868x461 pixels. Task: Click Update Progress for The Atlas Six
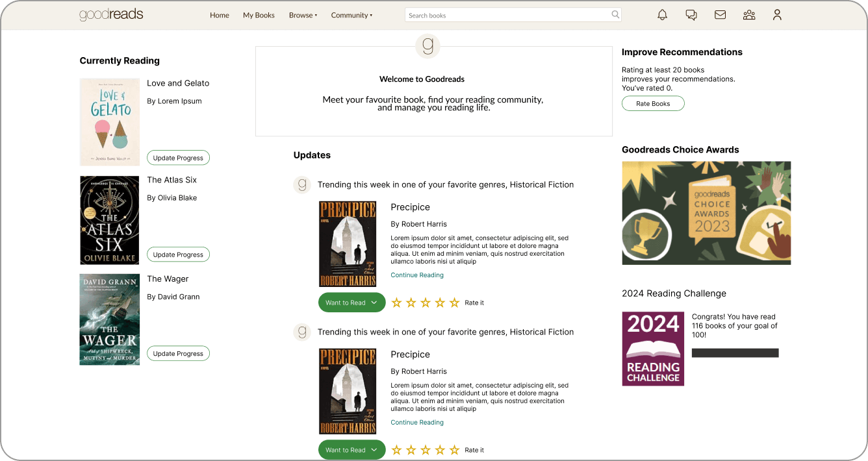point(178,255)
